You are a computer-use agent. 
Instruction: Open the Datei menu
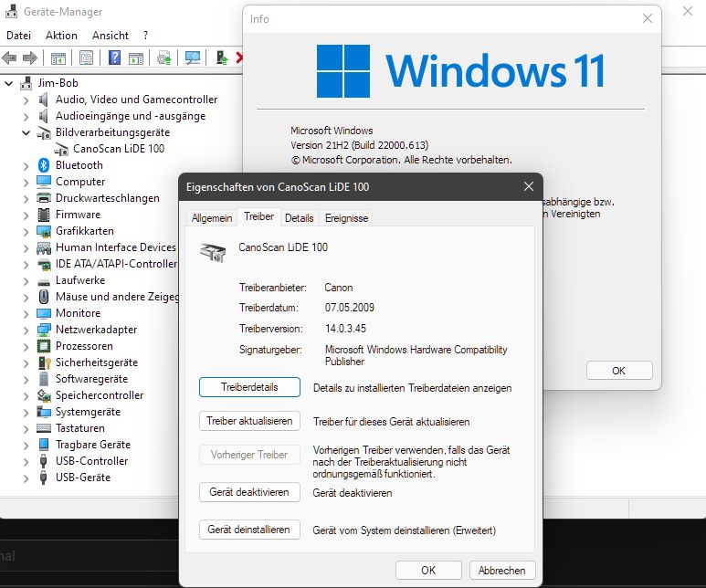(18, 36)
